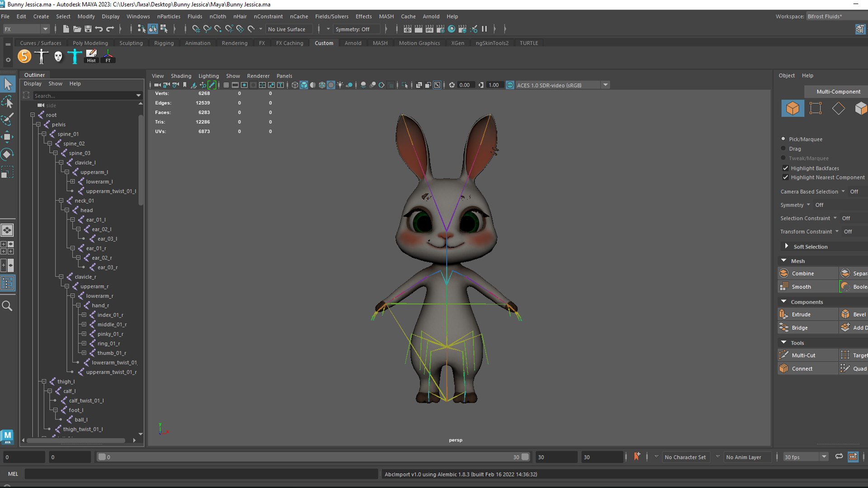Toggle smooth shade all blue cube icon
Screen dimensions: 868x488
(304, 85)
